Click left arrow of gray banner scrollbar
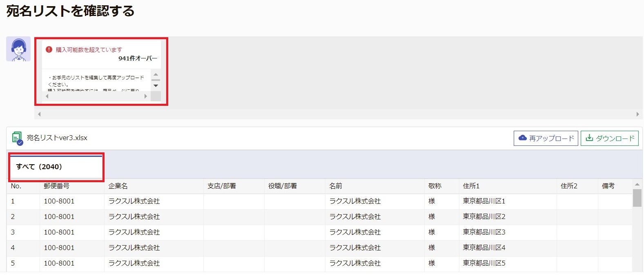 click(39, 114)
